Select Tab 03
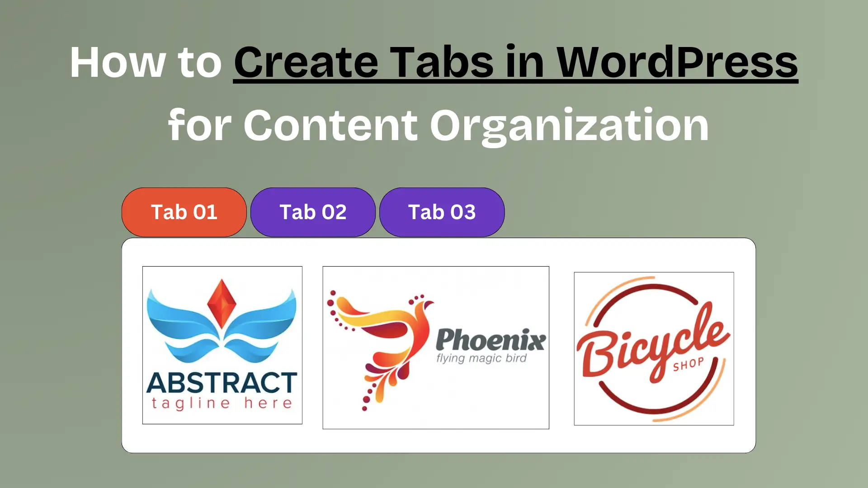 tap(441, 212)
